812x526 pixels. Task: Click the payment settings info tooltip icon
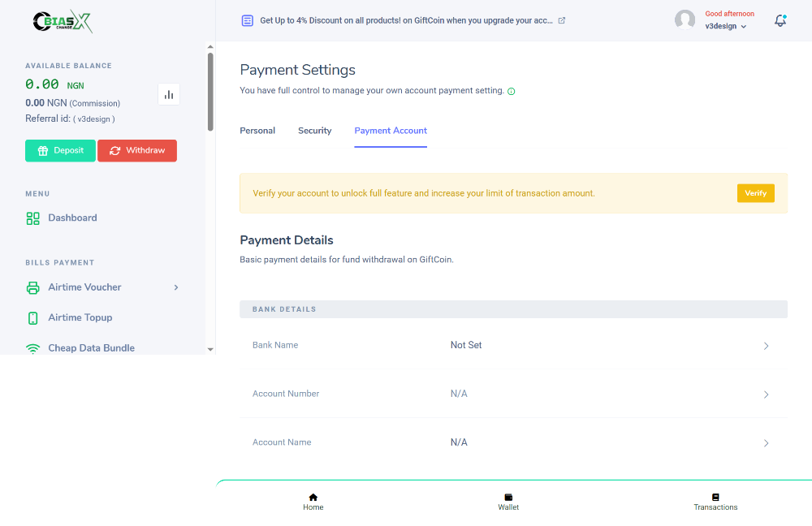pyautogui.click(x=511, y=91)
